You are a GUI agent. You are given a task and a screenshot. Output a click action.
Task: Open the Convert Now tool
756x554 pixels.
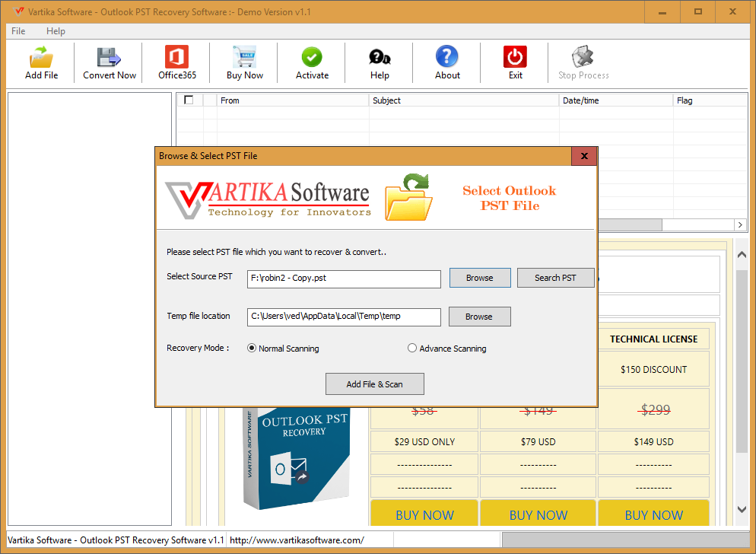click(x=110, y=62)
